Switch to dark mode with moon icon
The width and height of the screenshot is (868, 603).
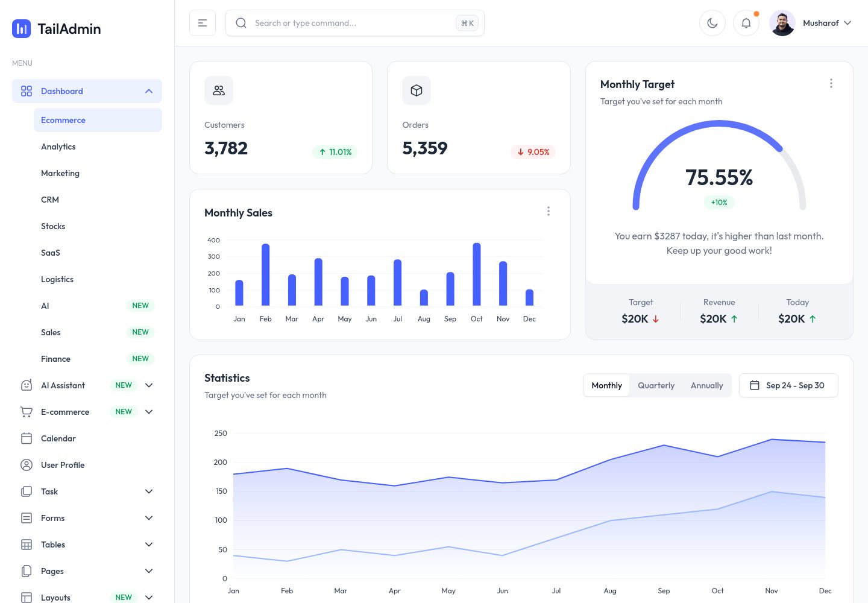712,23
